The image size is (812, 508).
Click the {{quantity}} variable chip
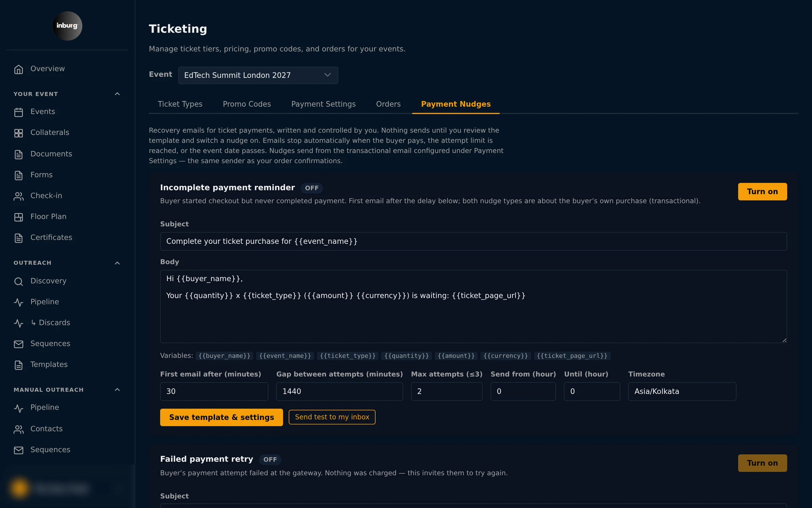coord(406,356)
